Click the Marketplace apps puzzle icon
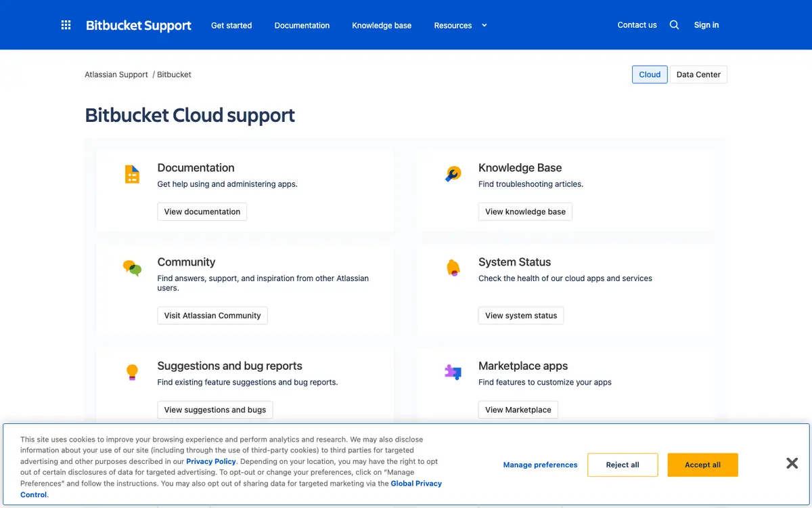Viewport: 812px width, 508px height. pos(453,371)
